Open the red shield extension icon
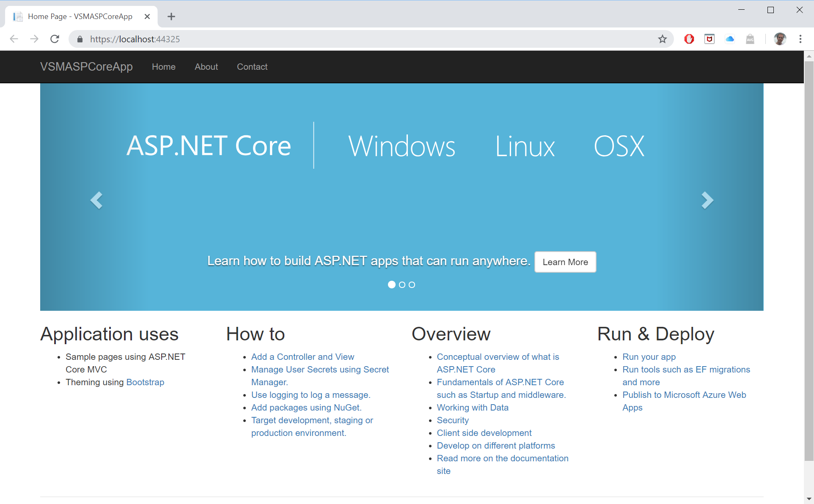The image size is (814, 504). [689, 39]
